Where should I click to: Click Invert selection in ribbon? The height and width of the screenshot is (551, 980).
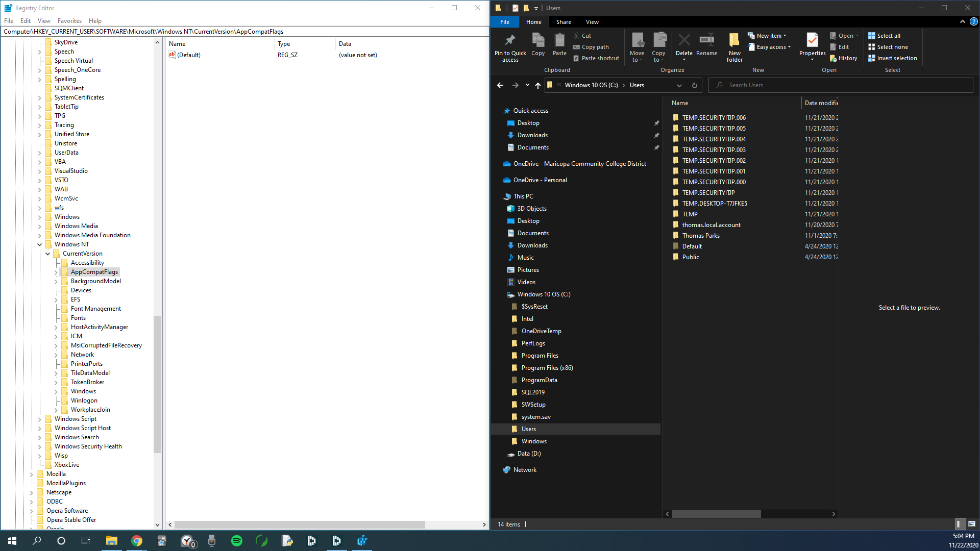point(892,58)
